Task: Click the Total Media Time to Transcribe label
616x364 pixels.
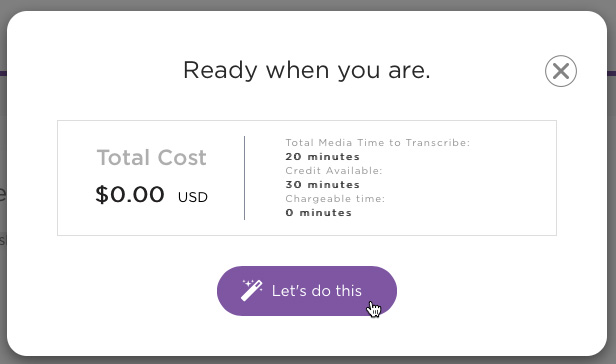Action: pyautogui.click(x=378, y=143)
